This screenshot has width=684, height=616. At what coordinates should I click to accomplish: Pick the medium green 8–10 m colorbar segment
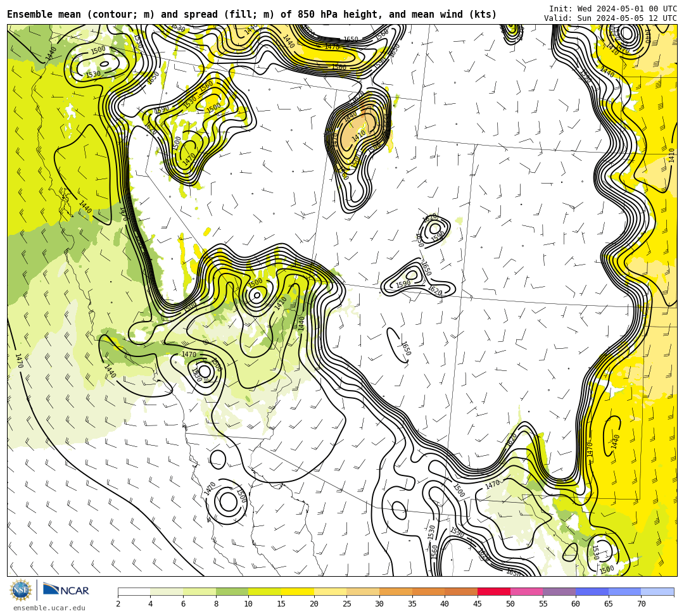click(x=232, y=591)
